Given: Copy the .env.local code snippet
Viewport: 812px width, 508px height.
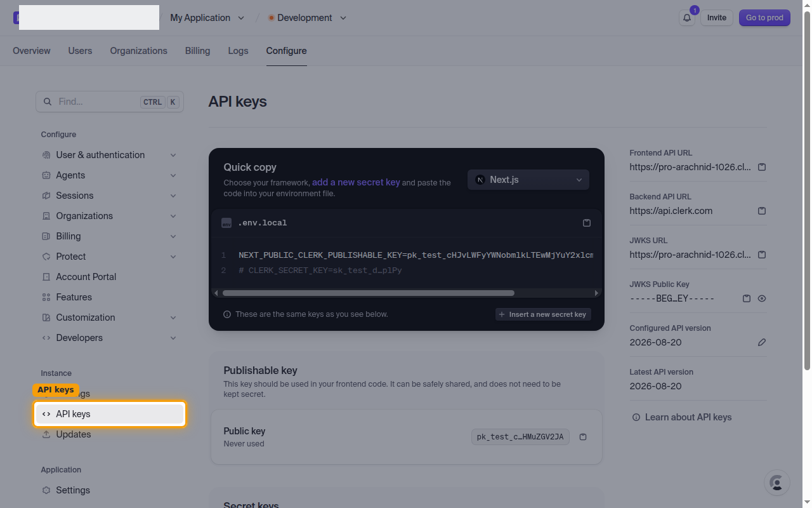Looking at the screenshot, I should pyautogui.click(x=587, y=223).
